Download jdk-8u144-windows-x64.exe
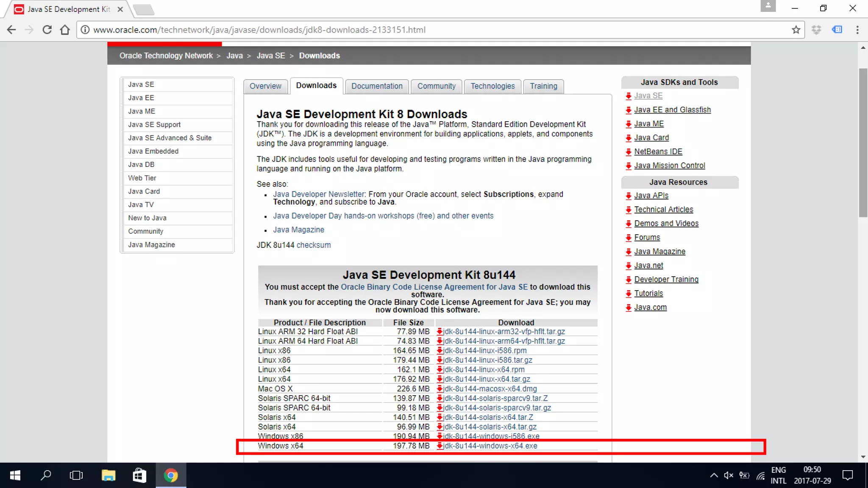 click(490, 446)
